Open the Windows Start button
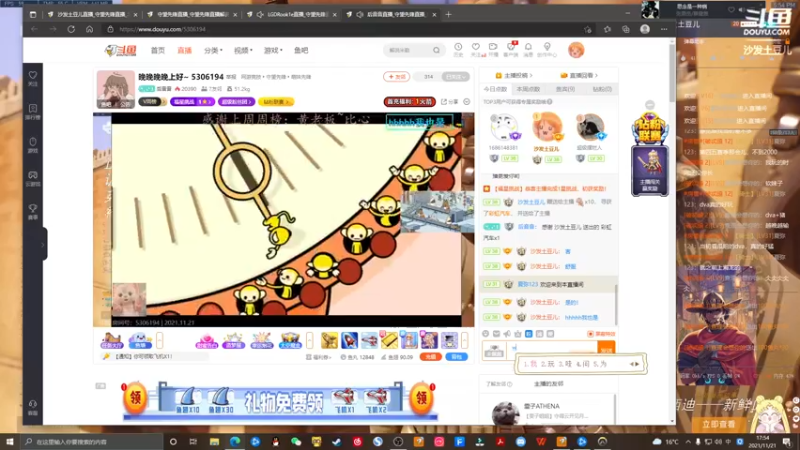Image resolution: width=800 pixels, height=450 pixels. [x=10, y=441]
